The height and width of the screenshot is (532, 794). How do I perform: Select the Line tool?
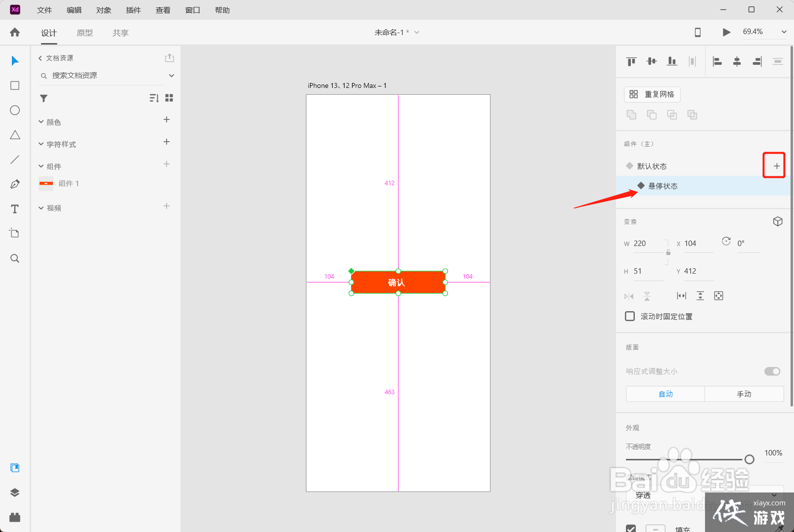pos(15,160)
